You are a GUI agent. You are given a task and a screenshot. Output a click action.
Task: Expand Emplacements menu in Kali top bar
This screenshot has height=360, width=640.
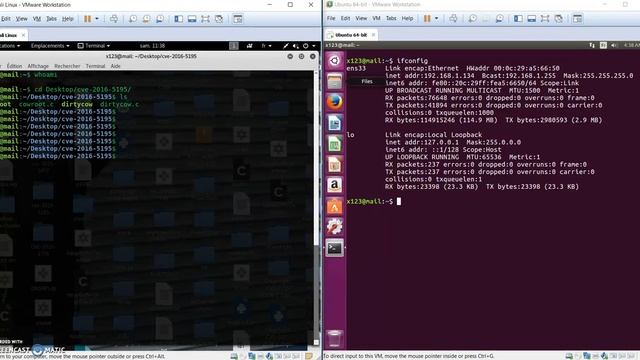coord(50,46)
